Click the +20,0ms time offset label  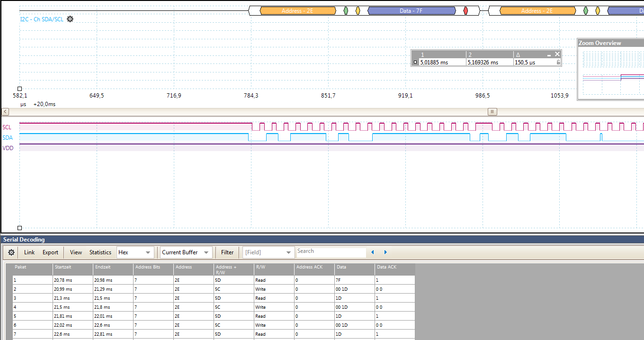point(45,104)
